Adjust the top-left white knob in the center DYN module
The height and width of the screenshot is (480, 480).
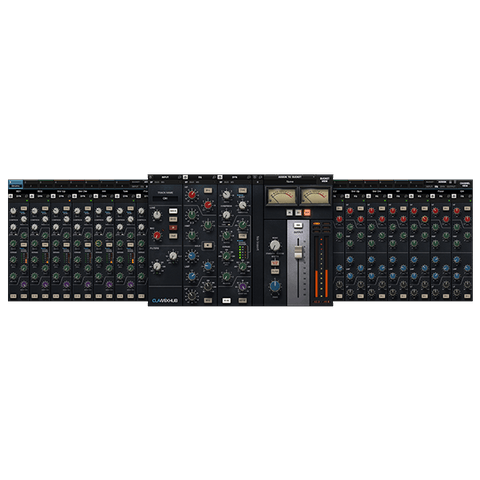(x=226, y=194)
